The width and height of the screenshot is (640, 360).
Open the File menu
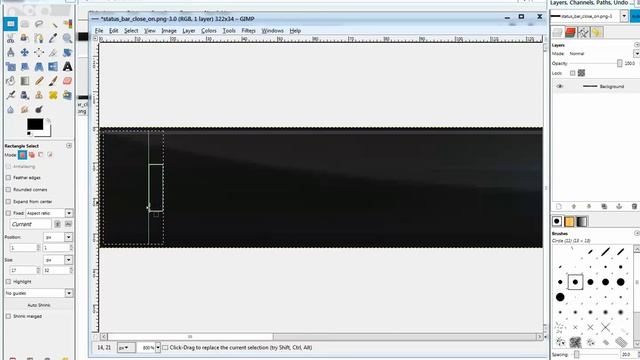(99, 31)
